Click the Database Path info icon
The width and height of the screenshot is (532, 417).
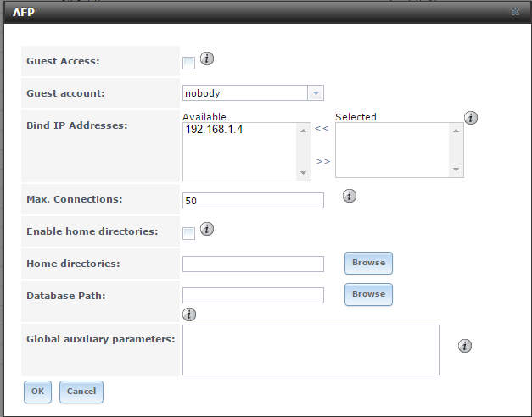189,314
